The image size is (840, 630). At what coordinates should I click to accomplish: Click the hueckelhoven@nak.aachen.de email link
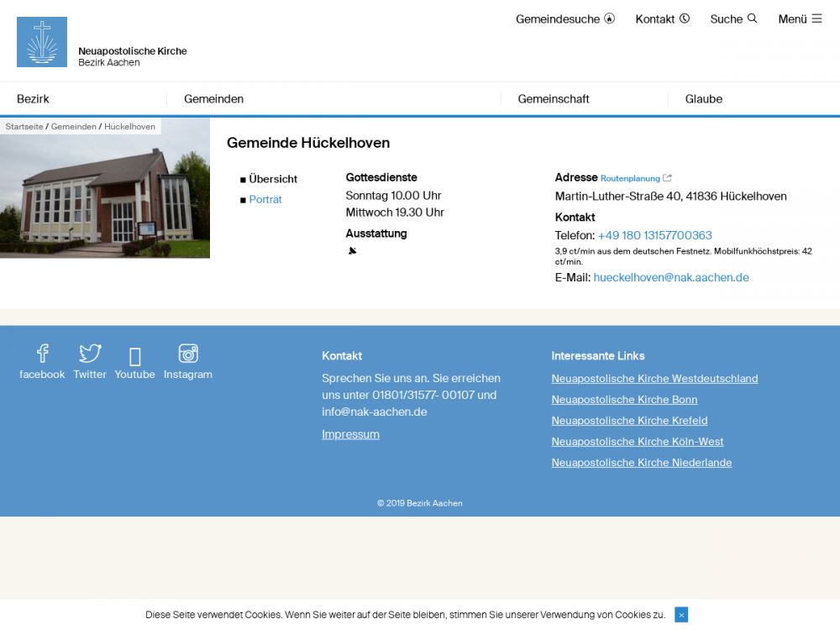coord(671,277)
